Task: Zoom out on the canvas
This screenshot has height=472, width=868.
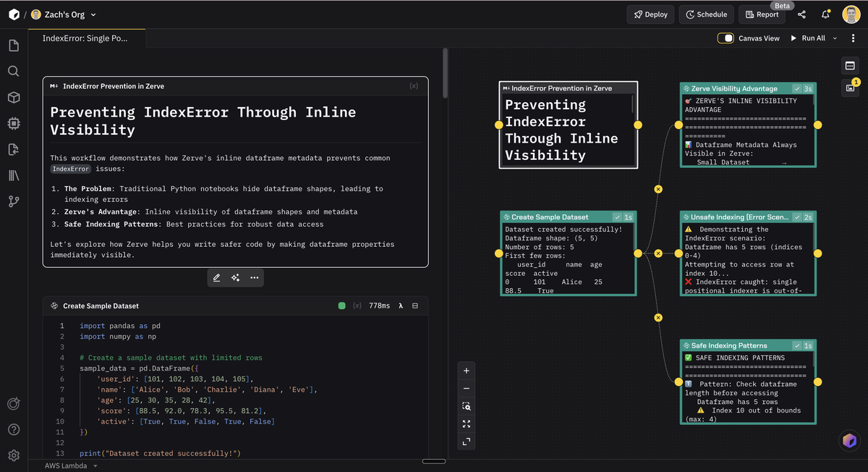Action: point(467,389)
